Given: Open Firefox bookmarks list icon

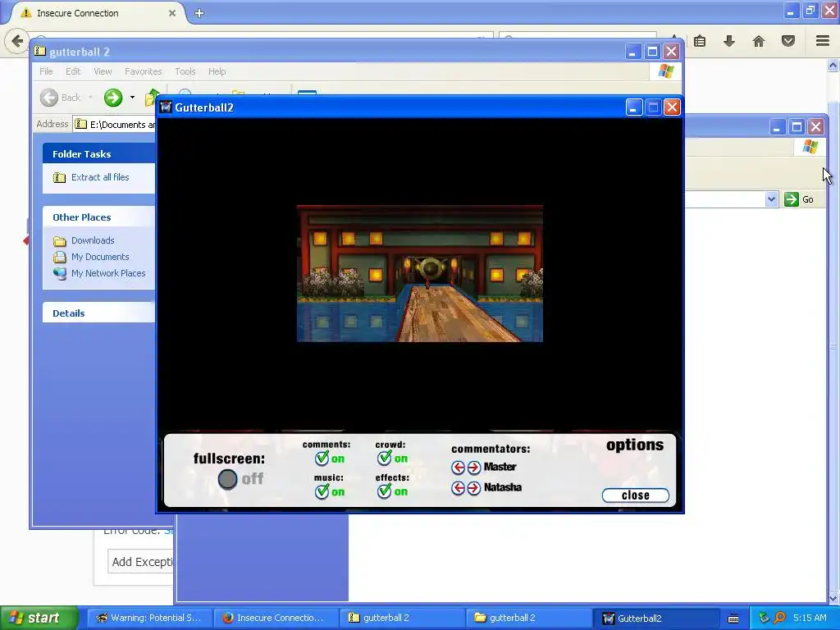Looking at the screenshot, I should (x=700, y=41).
